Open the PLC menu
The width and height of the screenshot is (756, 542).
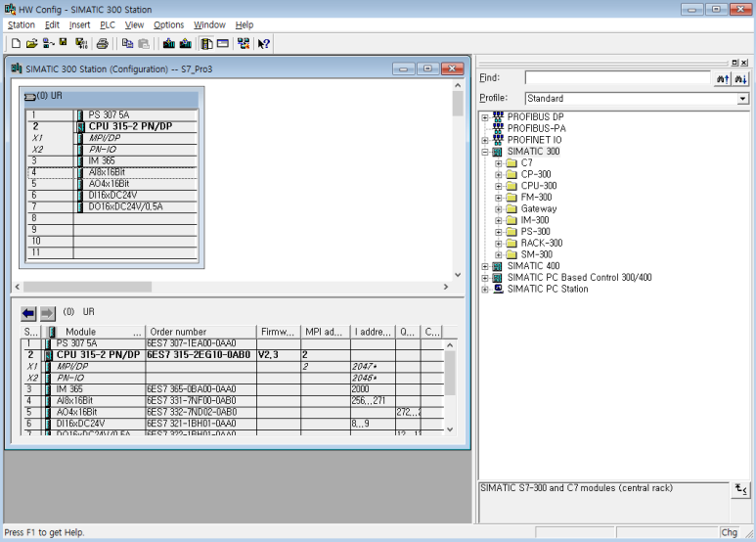[x=108, y=25]
